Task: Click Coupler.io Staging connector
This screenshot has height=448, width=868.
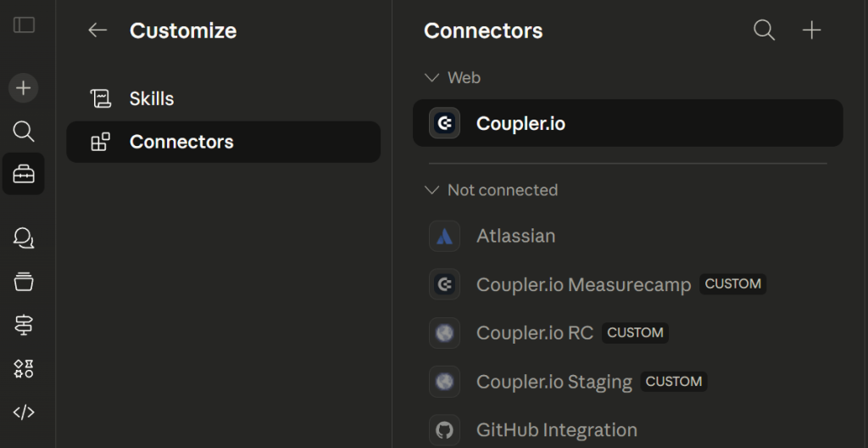Action: point(554,382)
